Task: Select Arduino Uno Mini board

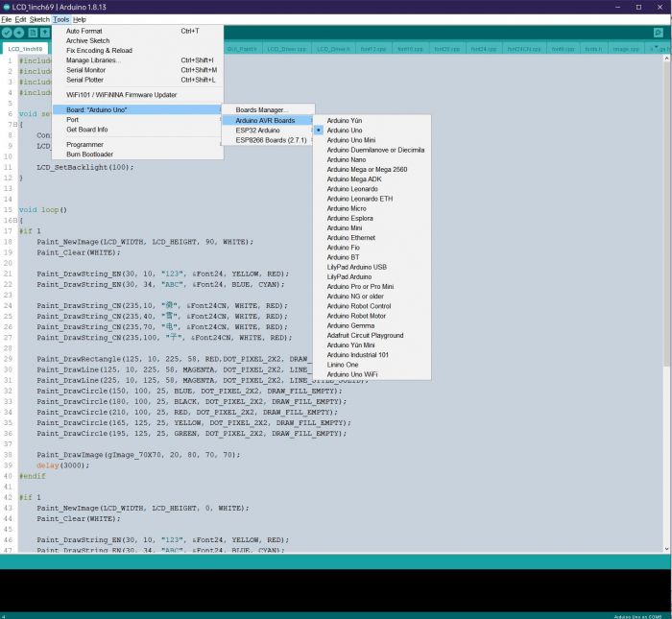Action: (372, 140)
